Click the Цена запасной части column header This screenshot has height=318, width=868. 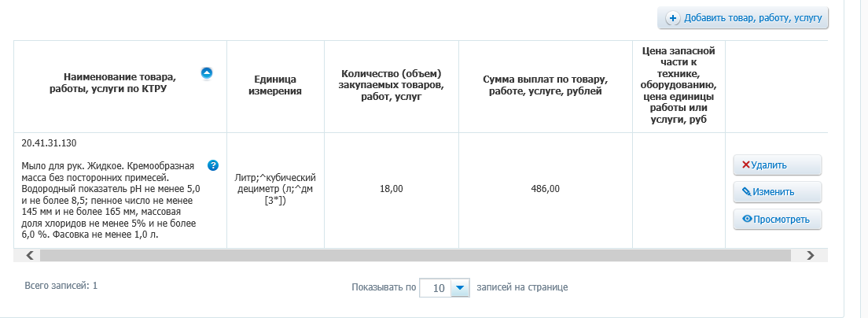click(x=679, y=86)
